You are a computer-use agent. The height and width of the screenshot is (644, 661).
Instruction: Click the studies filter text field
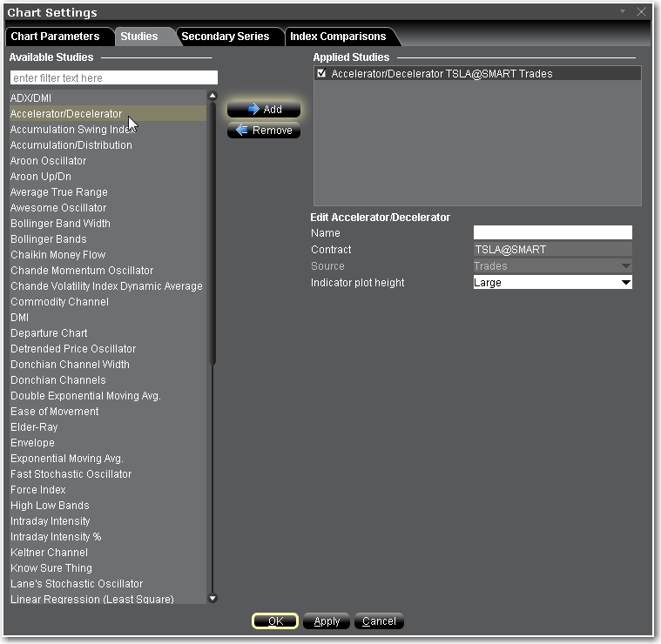[113, 78]
